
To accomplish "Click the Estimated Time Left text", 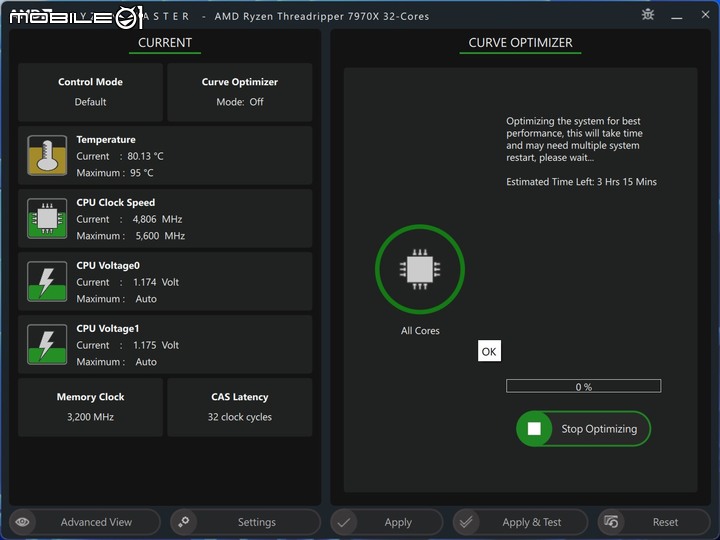I will 581,182.
